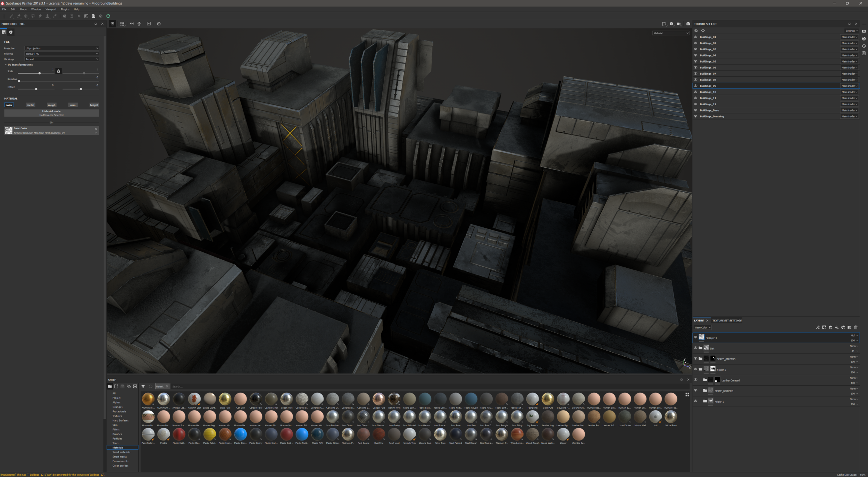Hide the Dirt layer folder
This screenshot has width=868, height=477.
[x=695, y=348]
